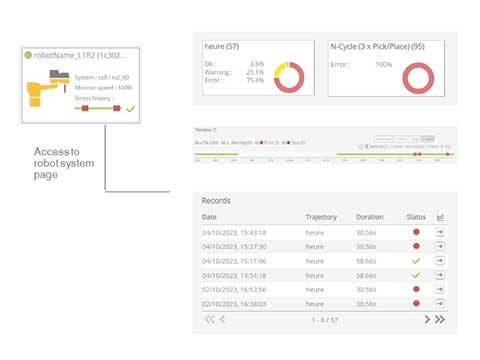Viewport: 480px width, 360px height.
Task: Click the 'Stress history' label
Action: [x=94, y=98]
